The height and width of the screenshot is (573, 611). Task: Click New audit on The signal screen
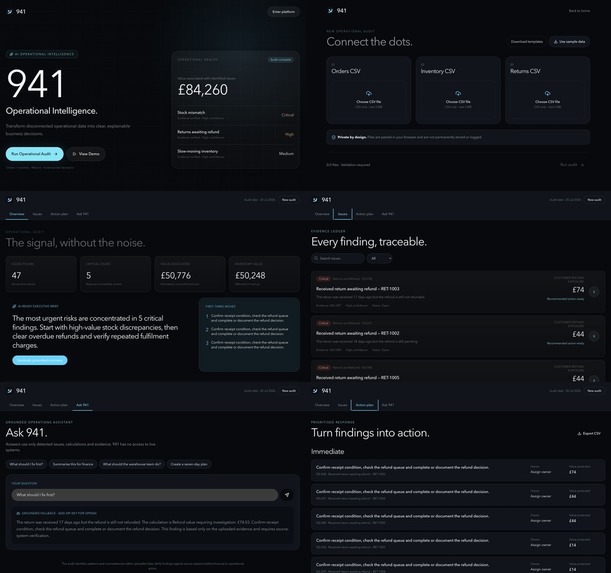pyautogui.click(x=289, y=200)
